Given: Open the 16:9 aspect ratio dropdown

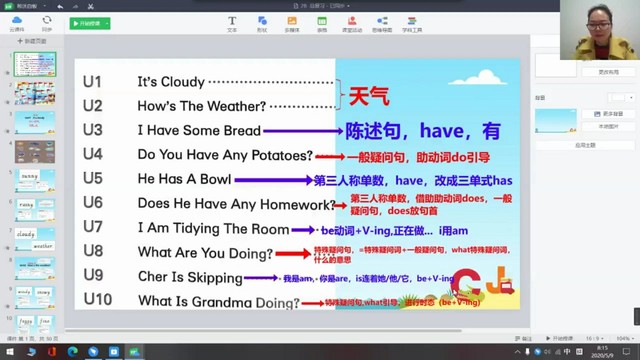Looking at the screenshot, I should pyautogui.click(x=595, y=338).
